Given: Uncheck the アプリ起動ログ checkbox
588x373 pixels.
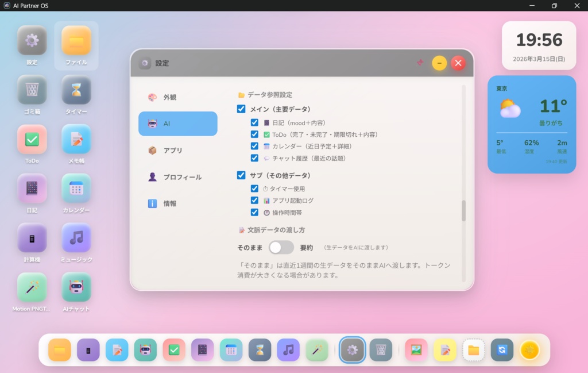Looking at the screenshot, I should tap(254, 200).
